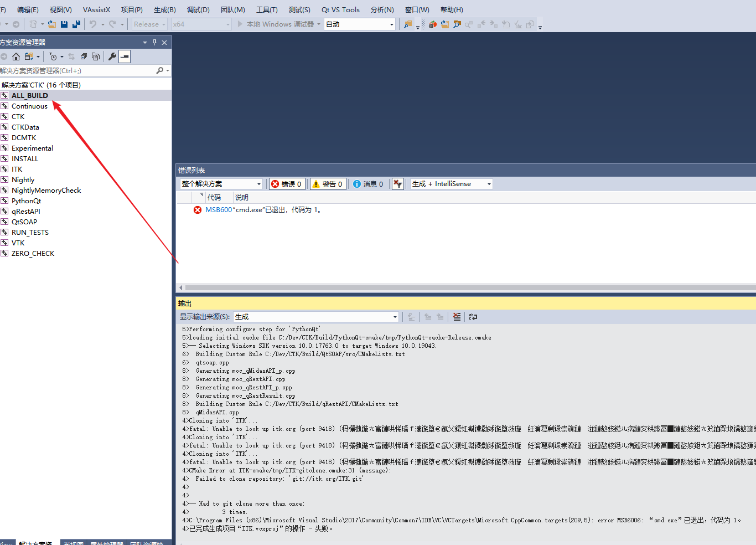Toggle the Messages 0 filter button
Image resolution: width=756 pixels, height=545 pixels.
coord(369,184)
